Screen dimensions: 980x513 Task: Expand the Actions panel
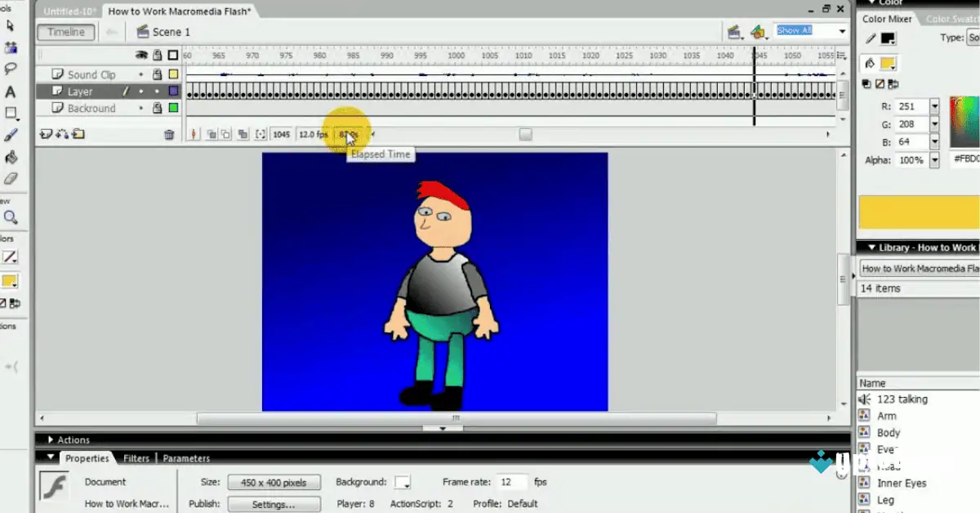(52, 439)
